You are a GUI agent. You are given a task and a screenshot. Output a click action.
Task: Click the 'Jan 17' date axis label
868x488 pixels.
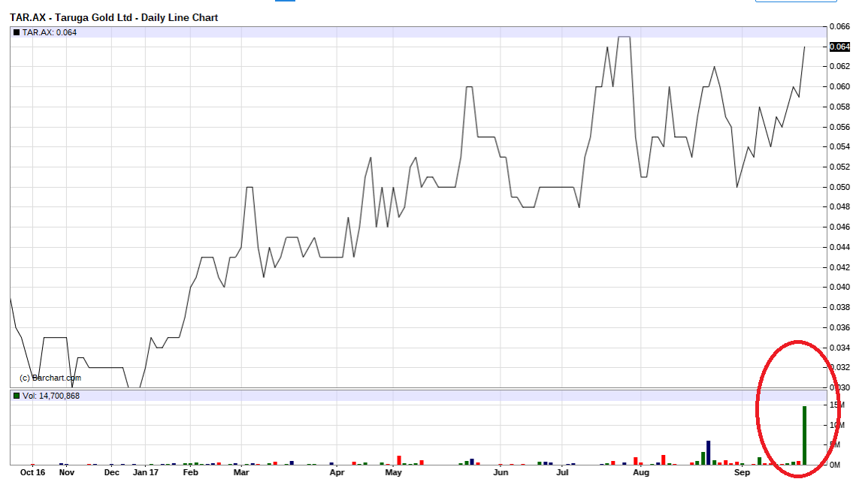tap(146, 472)
